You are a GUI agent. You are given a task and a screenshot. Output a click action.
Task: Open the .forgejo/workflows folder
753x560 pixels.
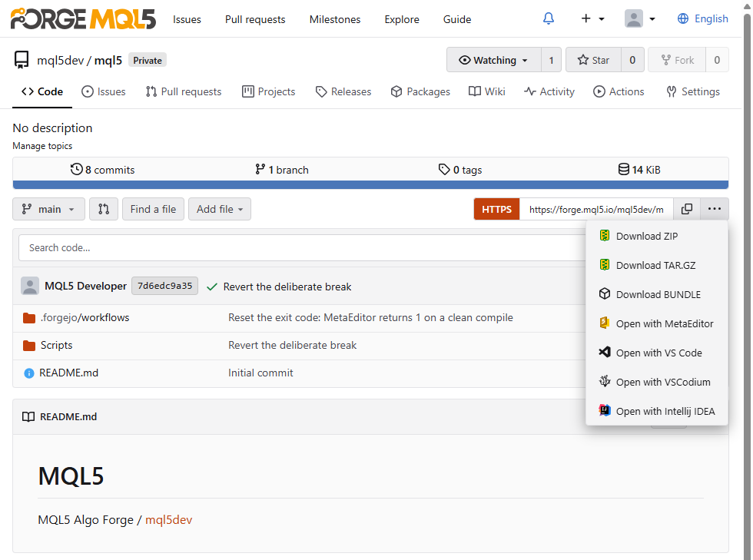coord(85,317)
